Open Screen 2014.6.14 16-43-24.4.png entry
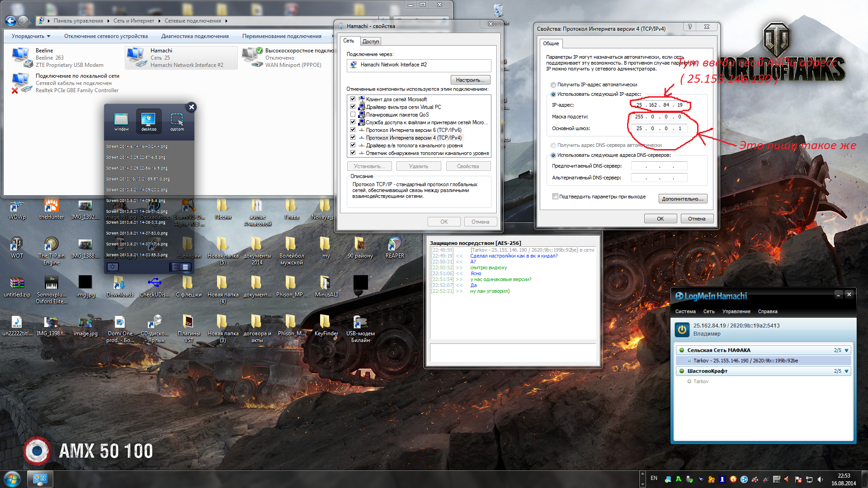Screen dimensions: 868x488 (x=137, y=146)
